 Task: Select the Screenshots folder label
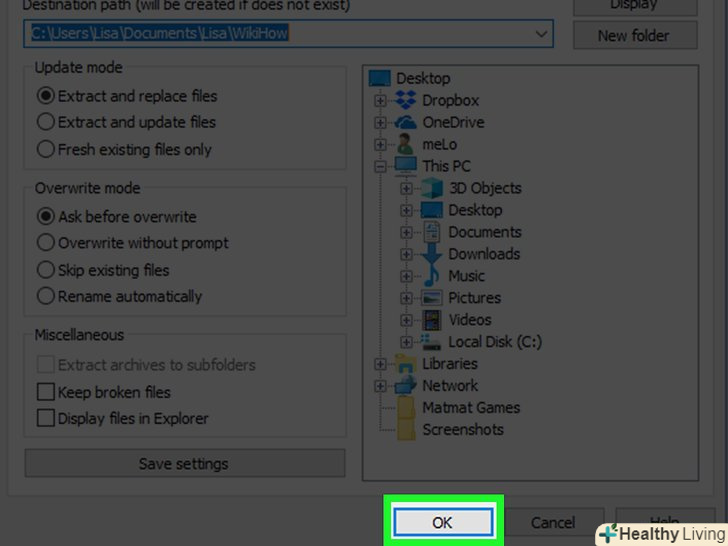(x=463, y=429)
